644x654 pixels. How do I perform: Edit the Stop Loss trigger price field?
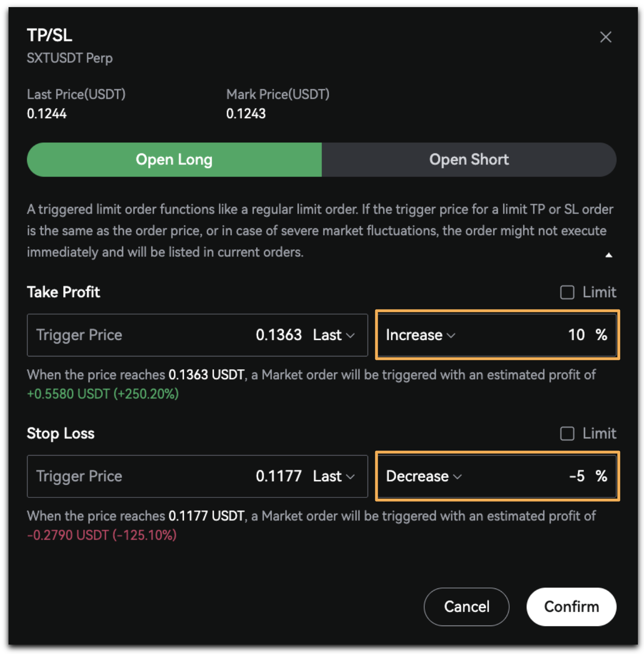tap(198, 476)
